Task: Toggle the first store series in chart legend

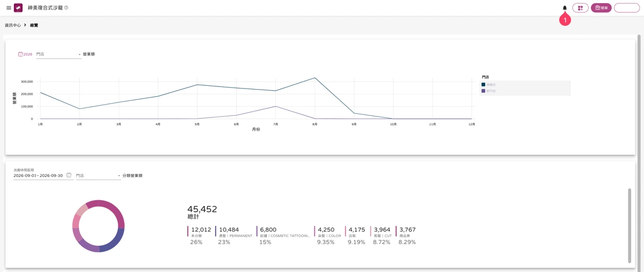Action: 489,85
